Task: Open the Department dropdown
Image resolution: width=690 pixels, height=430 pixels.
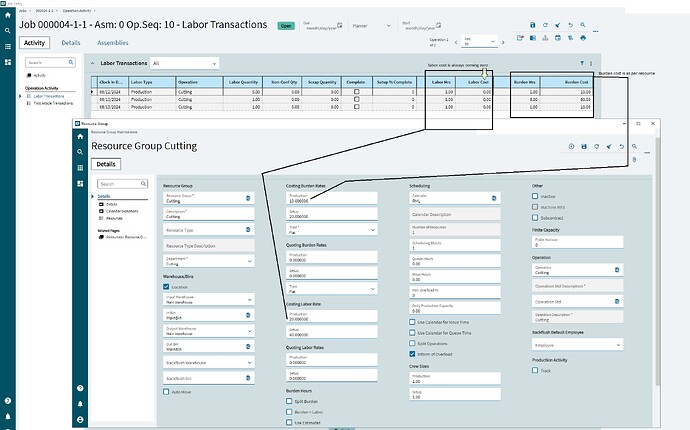Action: point(209,261)
